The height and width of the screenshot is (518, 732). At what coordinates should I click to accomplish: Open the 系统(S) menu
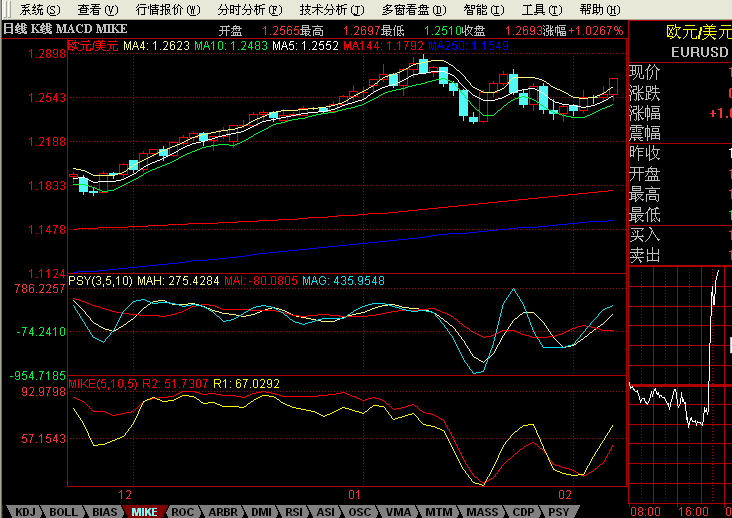click(x=40, y=10)
